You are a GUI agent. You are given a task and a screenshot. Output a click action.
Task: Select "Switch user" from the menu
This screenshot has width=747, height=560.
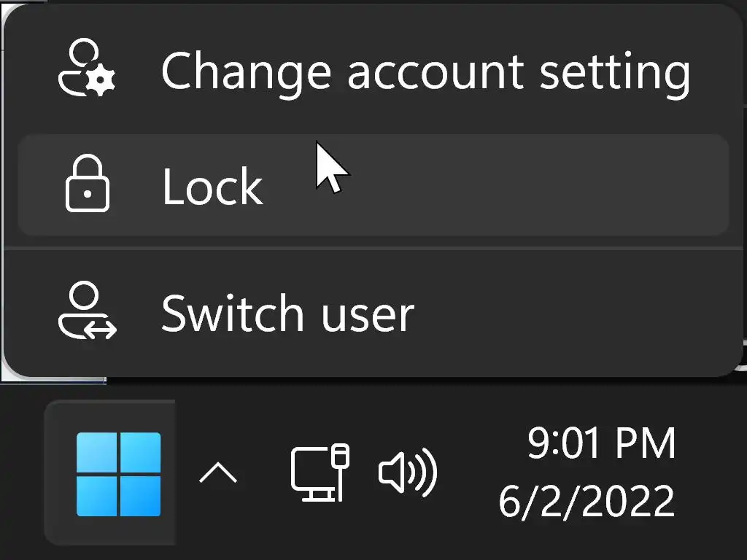(x=287, y=314)
